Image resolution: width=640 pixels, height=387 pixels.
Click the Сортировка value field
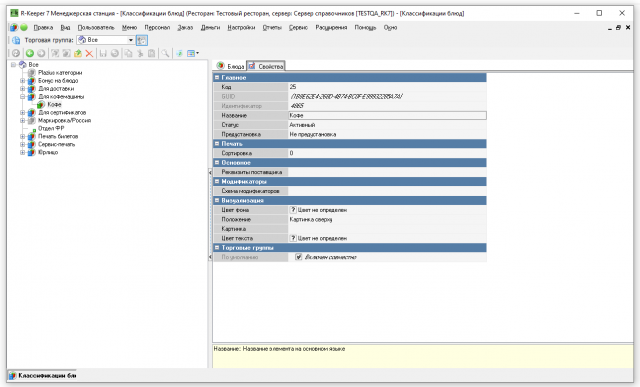coord(387,153)
